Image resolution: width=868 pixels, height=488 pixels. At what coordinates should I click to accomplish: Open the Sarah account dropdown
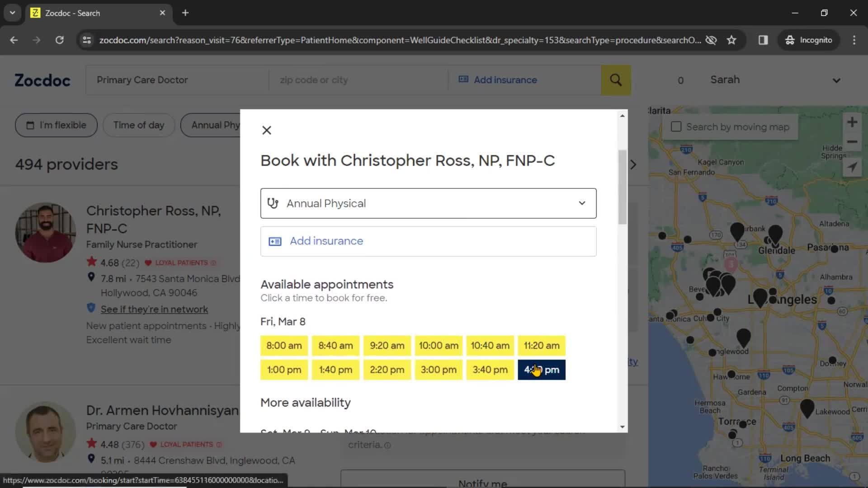pyautogui.click(x=775, y=80)
